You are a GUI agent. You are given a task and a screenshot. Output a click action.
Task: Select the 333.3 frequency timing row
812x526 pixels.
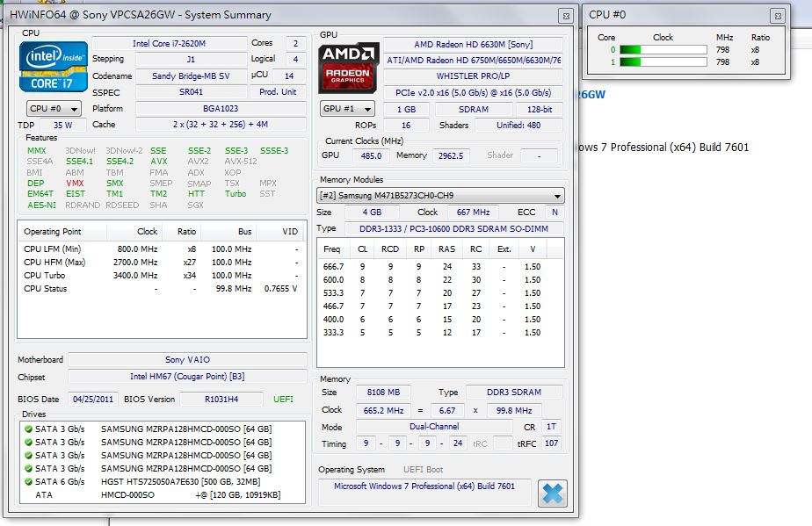[439, 333]
